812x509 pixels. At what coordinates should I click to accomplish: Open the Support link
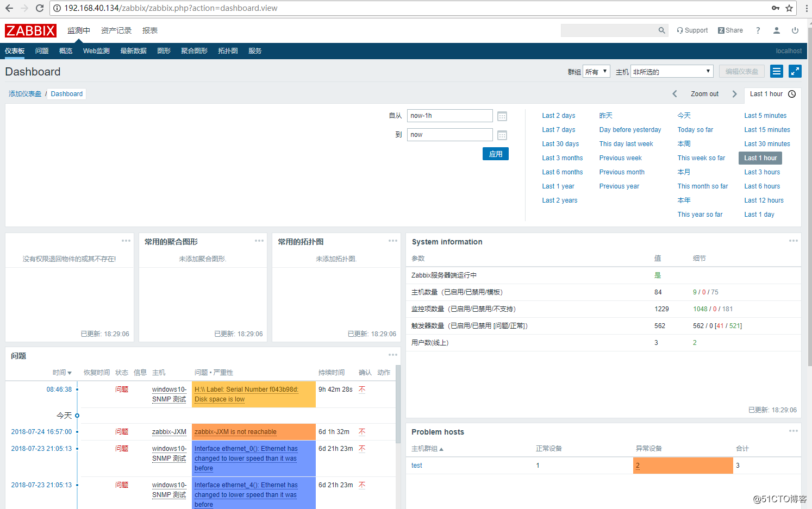tap(692, 30)
